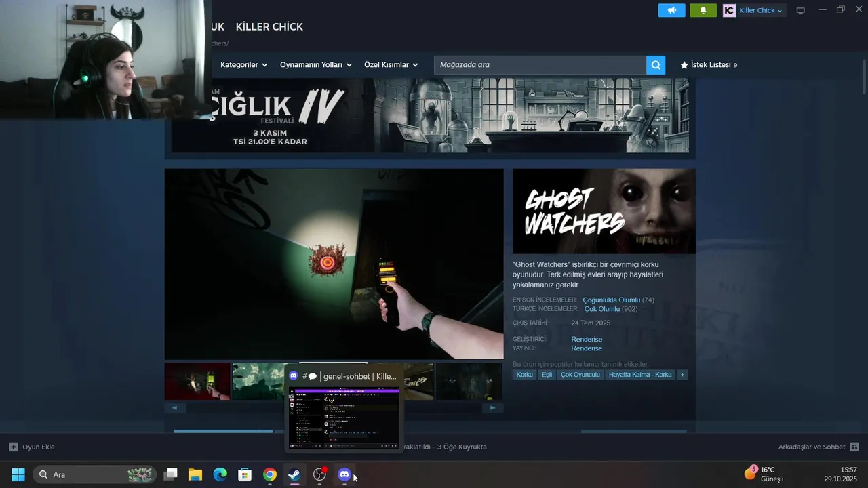Open developer Renderise link
Viewport: 868px width, 488px height.
coord(587,339)
